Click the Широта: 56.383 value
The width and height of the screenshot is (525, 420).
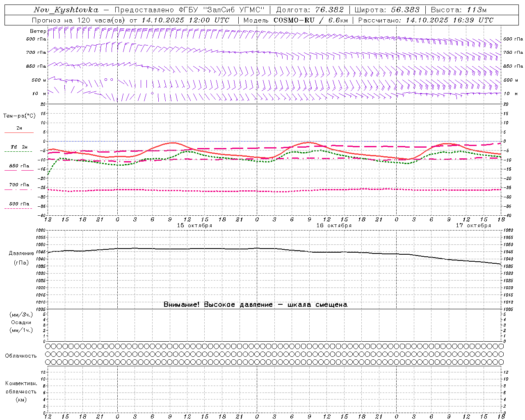click(x=387, y=10)
